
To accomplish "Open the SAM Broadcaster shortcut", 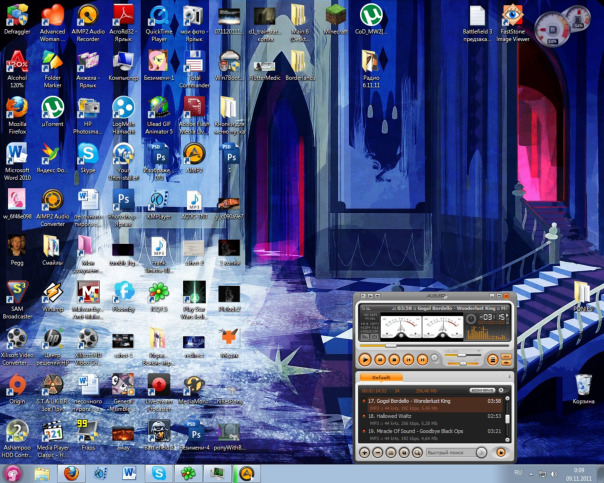I will (x=17, y=292).
